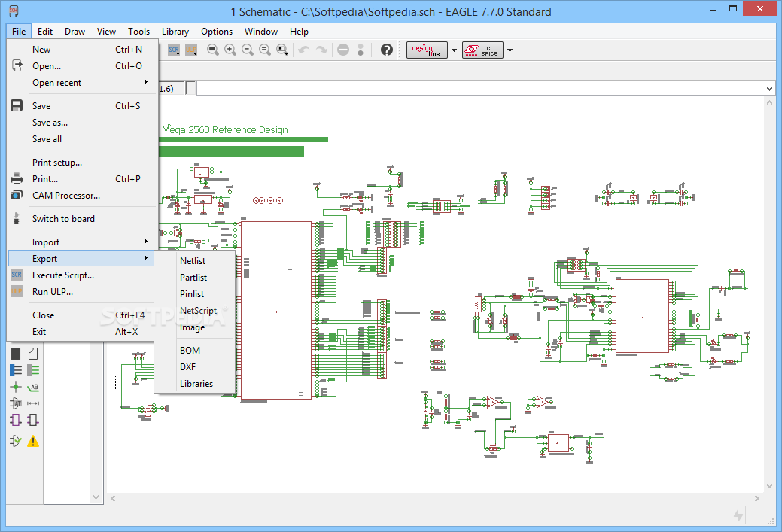This screenshot has width=782, height=532.
Task: Select the Net drawing tool
Action: 33,370
